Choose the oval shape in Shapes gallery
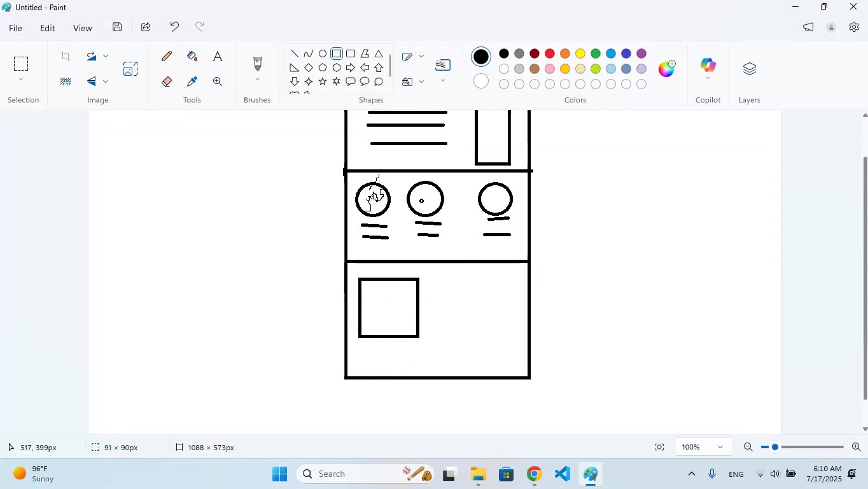Screen dimensions: 868x489 (323, 54)
